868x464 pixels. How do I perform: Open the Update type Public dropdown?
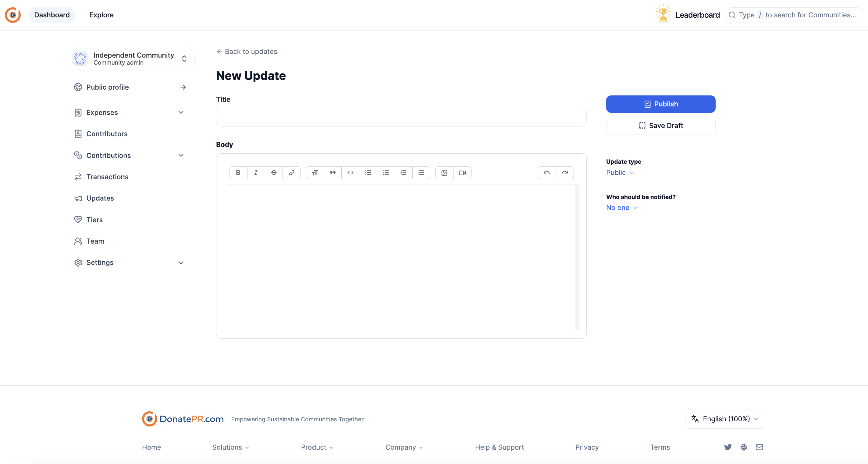[x=620, y=173]
